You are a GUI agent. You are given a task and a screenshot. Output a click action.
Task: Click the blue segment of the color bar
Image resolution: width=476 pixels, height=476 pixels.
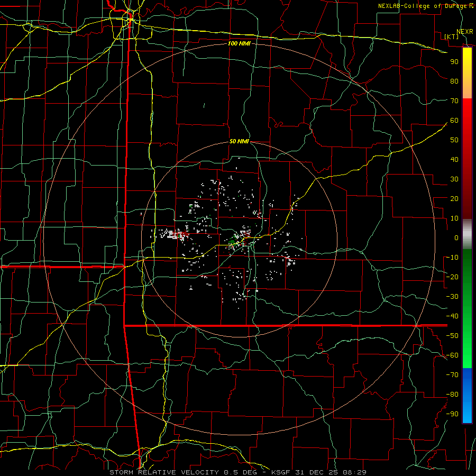tap(467, 395)
